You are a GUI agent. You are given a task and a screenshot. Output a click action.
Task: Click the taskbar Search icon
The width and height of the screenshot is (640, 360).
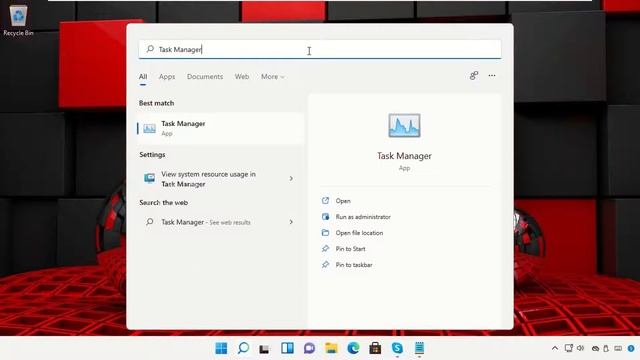tap(243, 348)
